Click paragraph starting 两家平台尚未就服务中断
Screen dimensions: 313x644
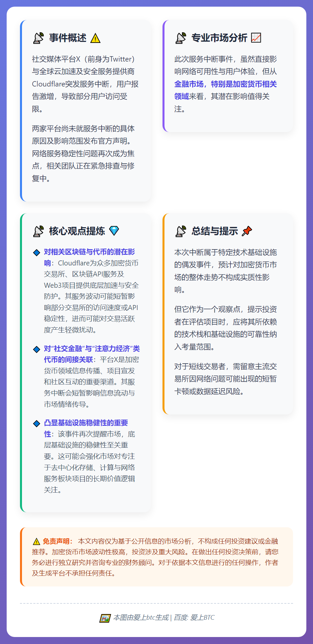(x=83, y=153)
